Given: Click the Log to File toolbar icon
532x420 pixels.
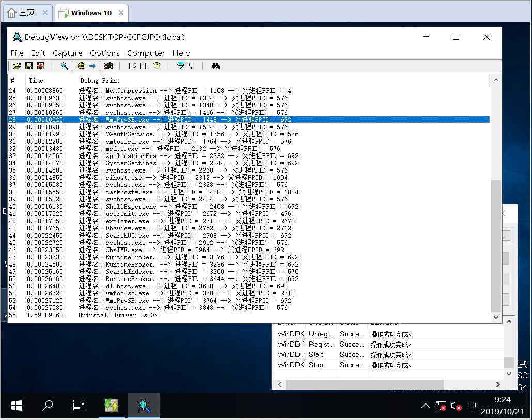Looking at the screenshot, I should pos(40,66).
